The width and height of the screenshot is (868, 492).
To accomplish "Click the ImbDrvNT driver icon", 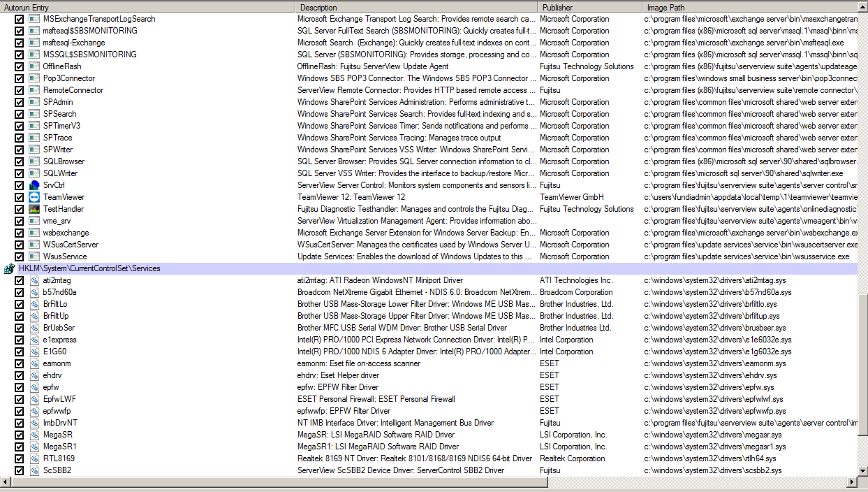I will pos(34,423).
